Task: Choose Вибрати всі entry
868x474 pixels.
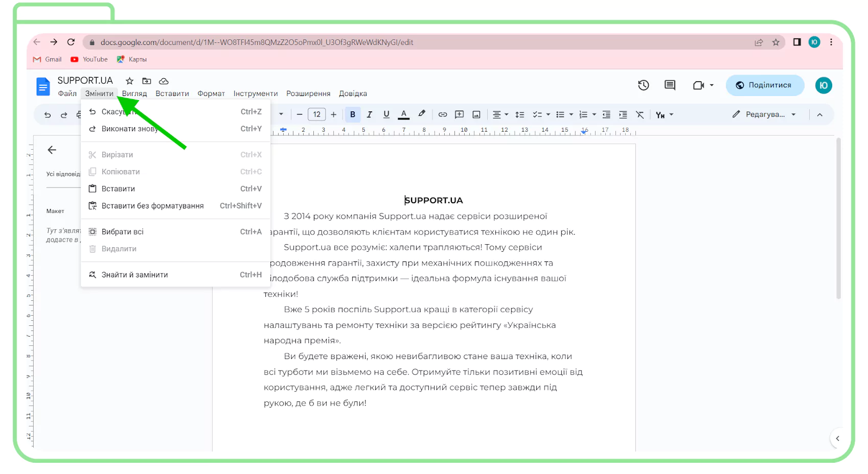Action: 175,232
